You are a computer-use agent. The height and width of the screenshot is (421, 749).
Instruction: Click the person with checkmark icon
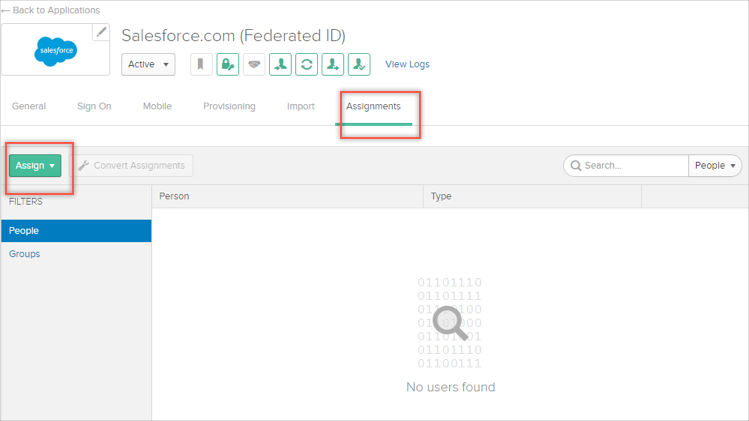[359, 64]
